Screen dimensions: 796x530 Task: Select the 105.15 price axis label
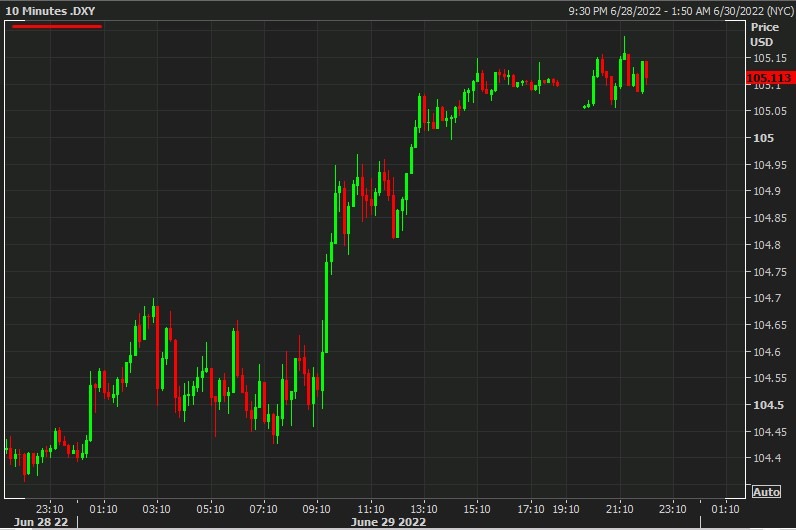coord(770,58)
